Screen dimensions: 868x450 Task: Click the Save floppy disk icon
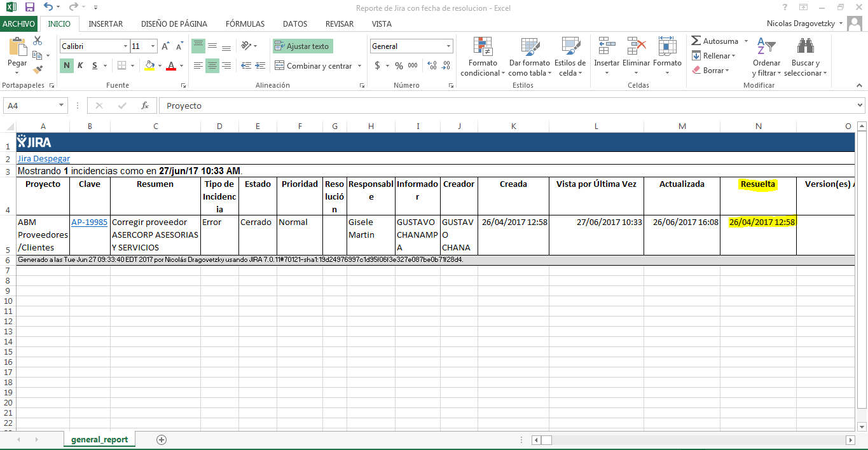click(29, 8)
